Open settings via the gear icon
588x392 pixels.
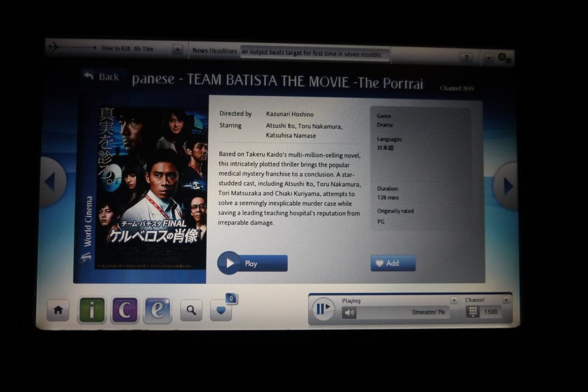(503, 57)
